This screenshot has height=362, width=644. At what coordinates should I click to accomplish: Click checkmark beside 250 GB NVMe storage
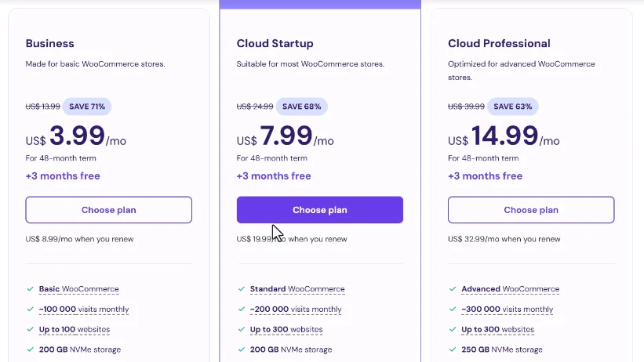point(452,349)
